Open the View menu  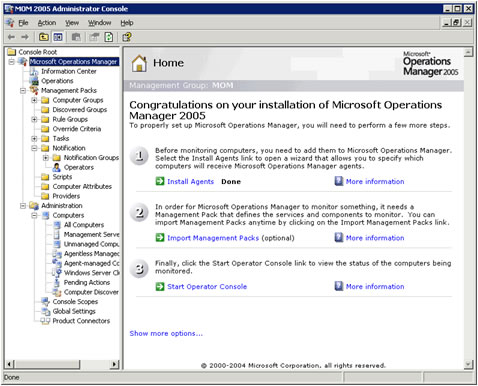pyautogui.click(x=72, y=23)
